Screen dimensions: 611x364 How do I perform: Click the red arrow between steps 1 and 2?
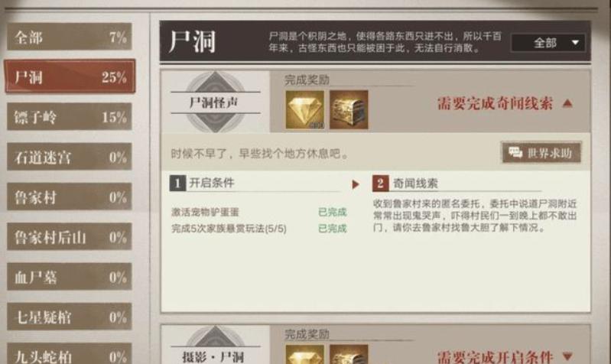click(356, 184)
